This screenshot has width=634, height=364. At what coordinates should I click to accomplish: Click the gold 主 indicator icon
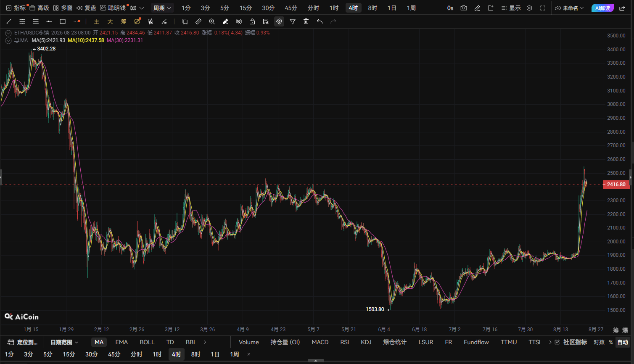97,21
